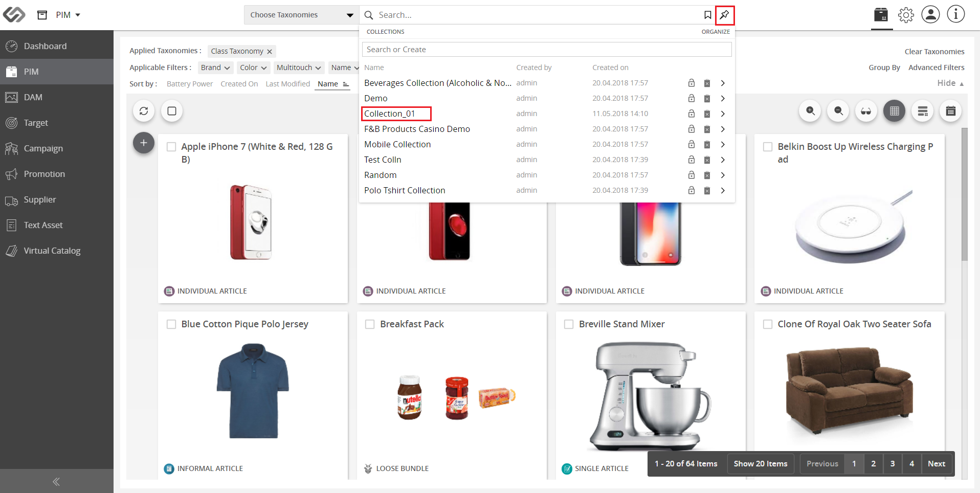Click the pin icon beside the search bar
The width and height of the screenshot is (980, 493).
click(x=724, y=15)
